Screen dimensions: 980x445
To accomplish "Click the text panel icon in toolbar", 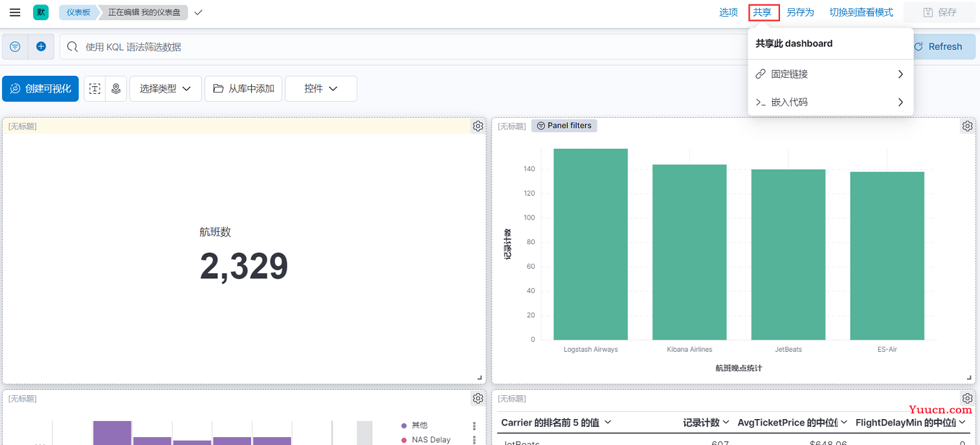I will click(x=95, y=89).
